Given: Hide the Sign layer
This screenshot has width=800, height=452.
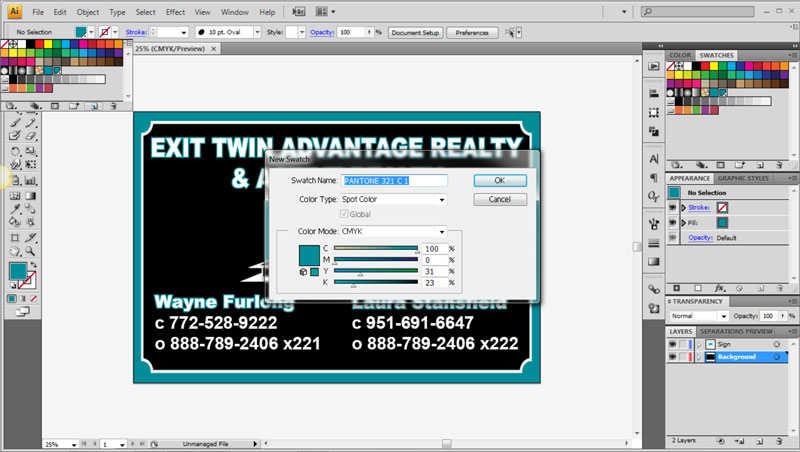Looking at the screenshot, I should coord(672,344).
